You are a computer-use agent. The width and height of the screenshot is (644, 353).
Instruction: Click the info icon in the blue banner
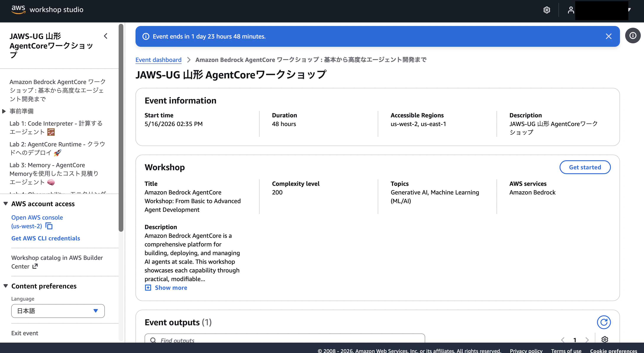coord(146,37)
